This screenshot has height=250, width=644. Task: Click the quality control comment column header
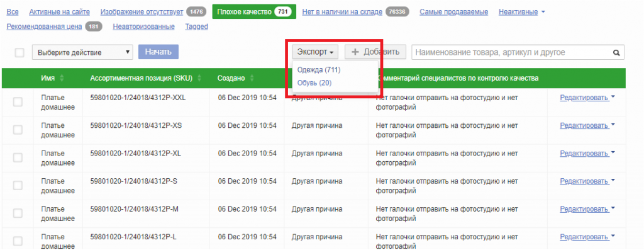pyautogui.click(x=458, y=78)
